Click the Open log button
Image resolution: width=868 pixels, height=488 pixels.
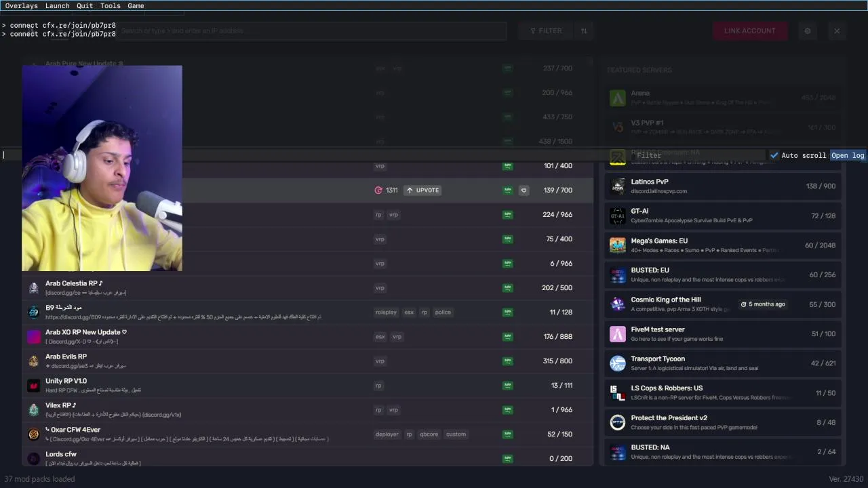[848, 155]
